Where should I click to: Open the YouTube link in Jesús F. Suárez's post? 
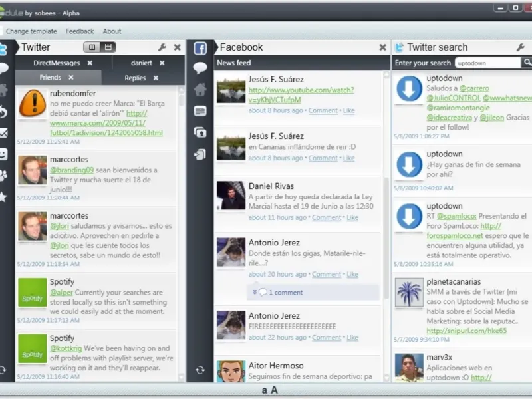pyautogui.click(x=301, y=95)
